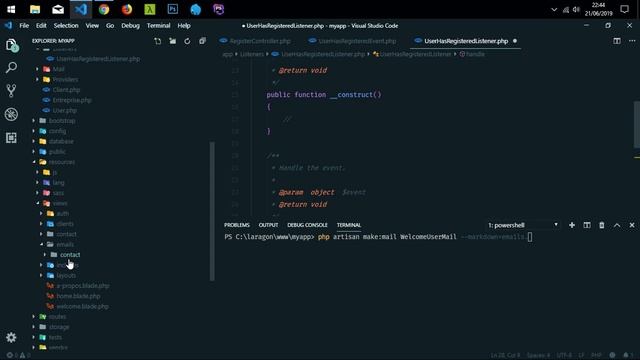The height and width of the screenshot is (360, 640).
Task: Open the Terminal menu
Action: pyautogui.click(x=158, y=25)
